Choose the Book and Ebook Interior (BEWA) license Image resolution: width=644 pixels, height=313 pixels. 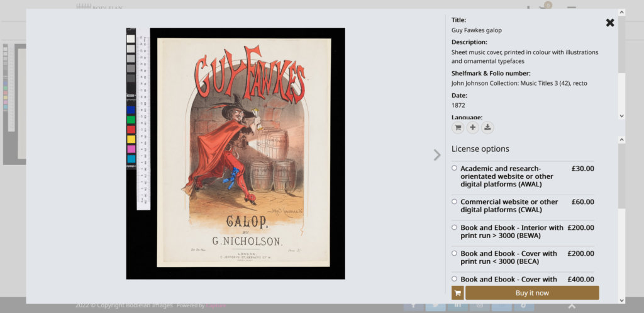coord(455,227)
